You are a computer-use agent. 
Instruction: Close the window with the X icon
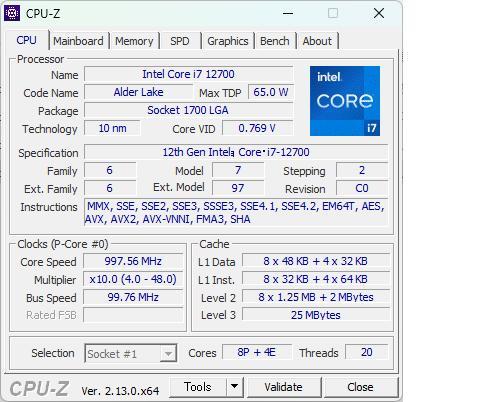click(x=379, y=13)
